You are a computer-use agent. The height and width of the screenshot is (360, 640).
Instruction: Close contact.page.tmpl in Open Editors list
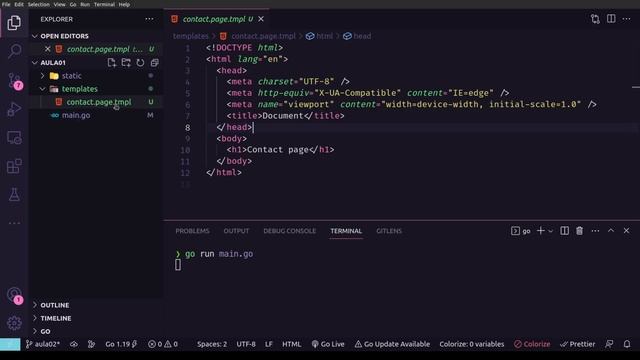click(48, 49)
